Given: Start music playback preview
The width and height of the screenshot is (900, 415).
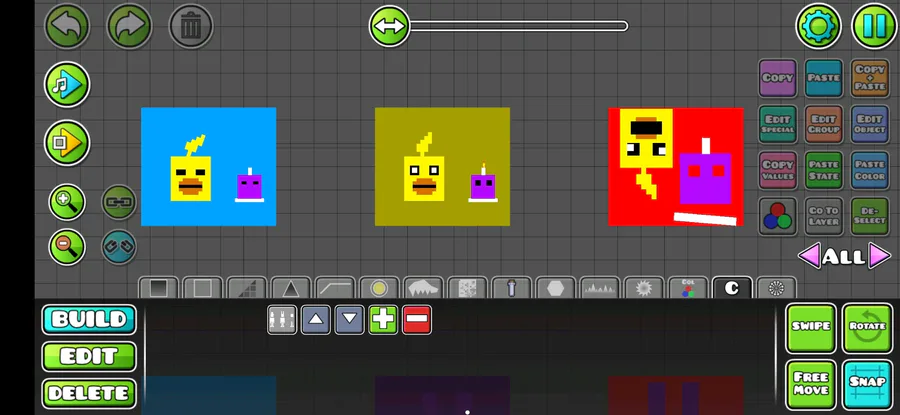Looking at the screenshot, I should coord(67,84).
